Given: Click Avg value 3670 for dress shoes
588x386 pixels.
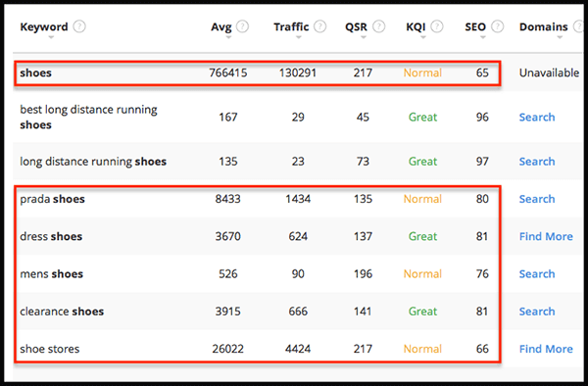Looking at the screenshot, I should coord(228,236).
